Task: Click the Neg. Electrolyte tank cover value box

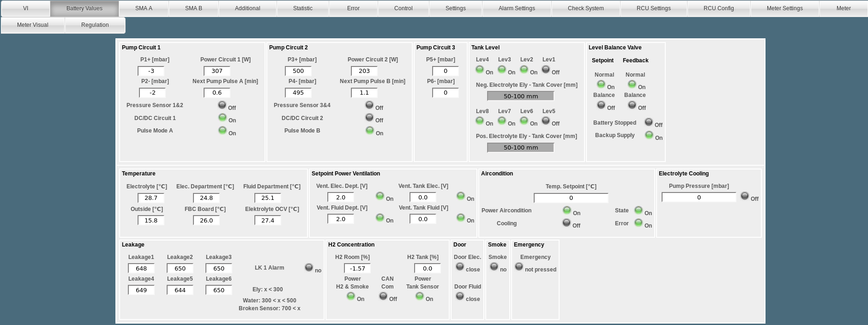Action: click(520, 96)
